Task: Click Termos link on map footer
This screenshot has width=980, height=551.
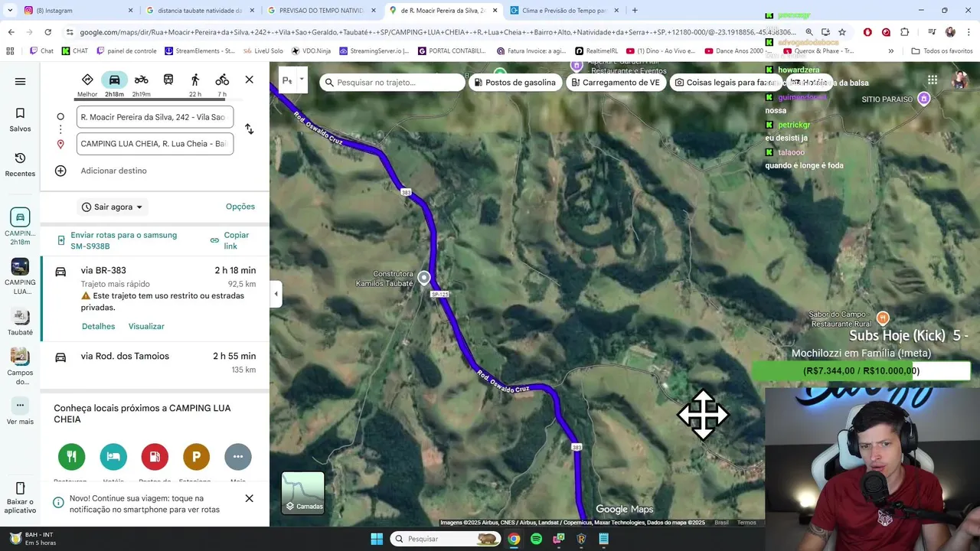Action: [746, 523]
